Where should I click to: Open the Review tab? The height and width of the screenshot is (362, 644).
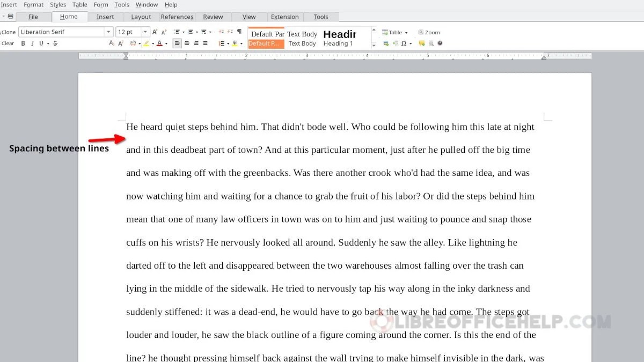tap(213, 17)
